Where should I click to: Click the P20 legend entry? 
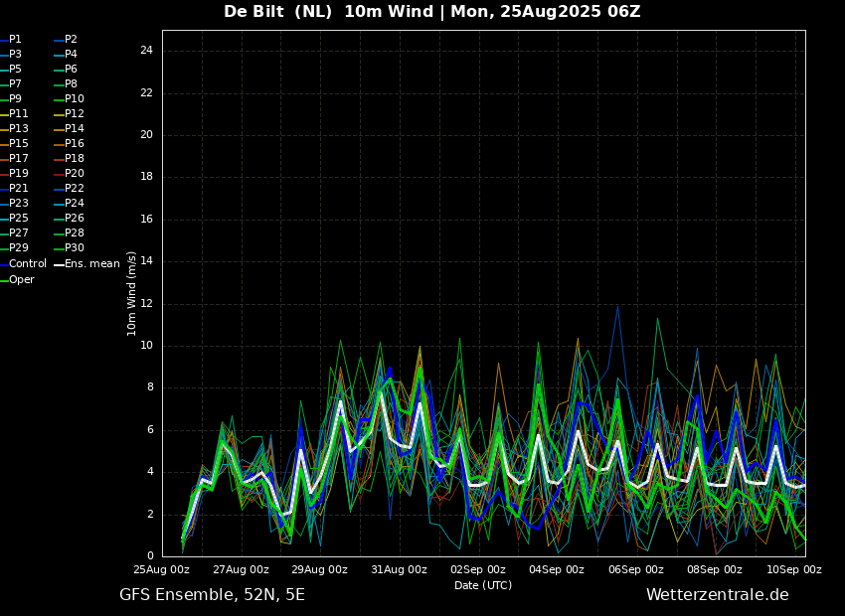75,174
